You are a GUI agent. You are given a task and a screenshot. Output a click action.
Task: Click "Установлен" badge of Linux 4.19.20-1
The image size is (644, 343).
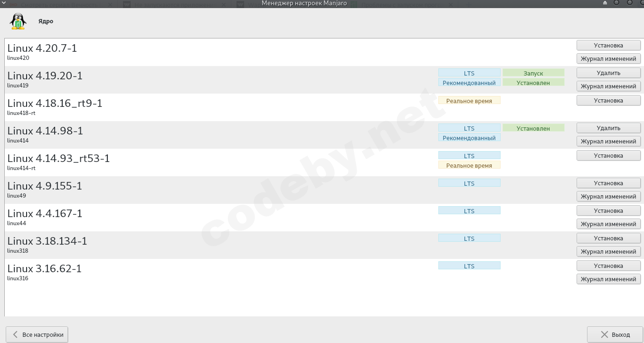[533, 83]
